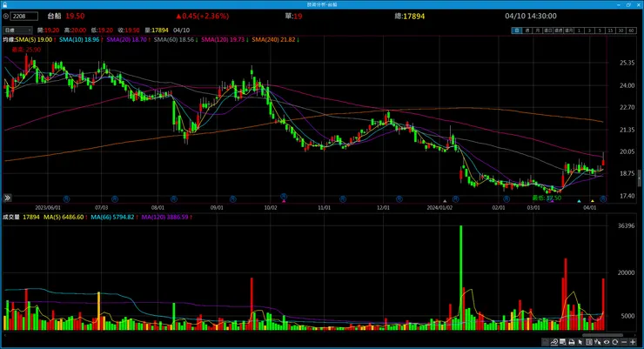Image resolution: width=644 pixels, height=349 pixels.
Task: Click the chart settings window icon
Action: [563, 342]
